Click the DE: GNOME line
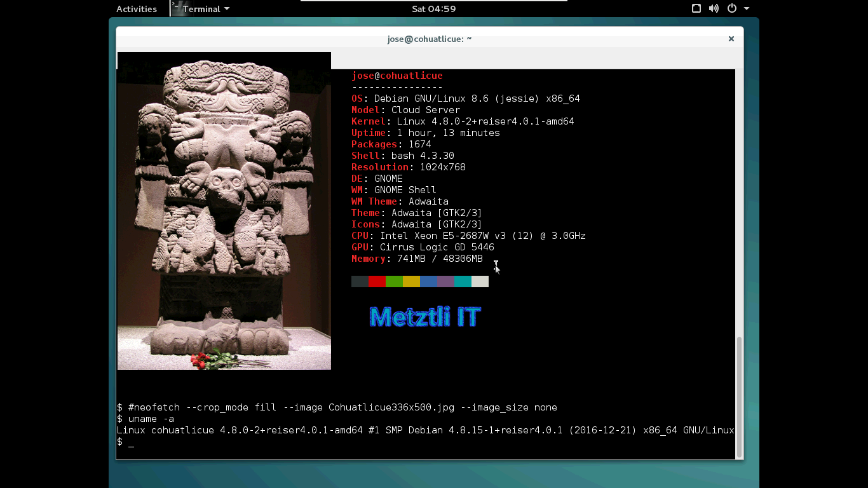This screenshot has width=868, height=488. [x=377, y=179]
